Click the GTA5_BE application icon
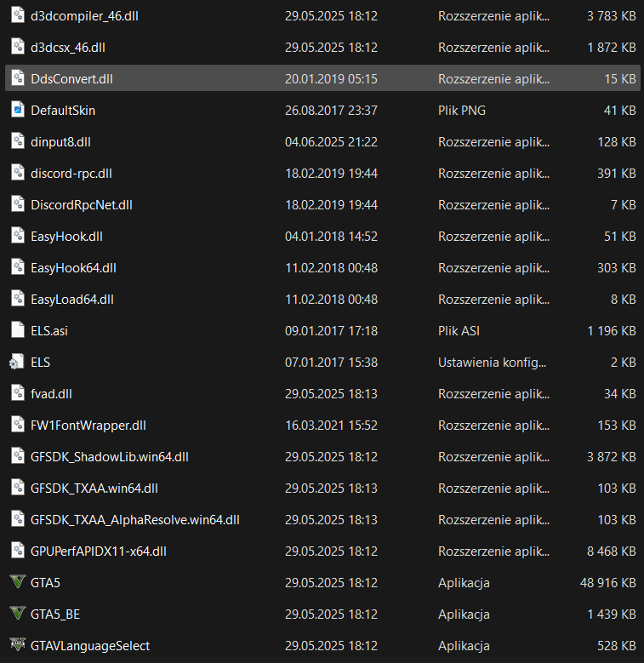 [17, 614]
